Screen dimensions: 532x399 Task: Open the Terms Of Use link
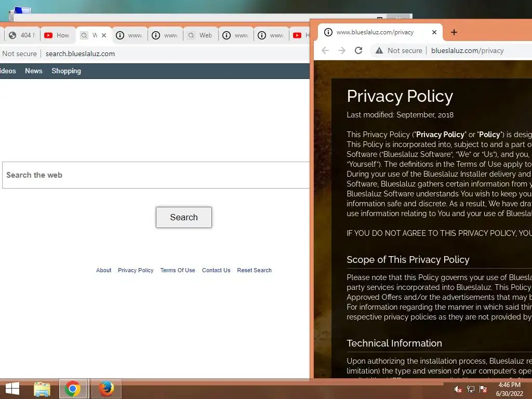tap(178, 270)
